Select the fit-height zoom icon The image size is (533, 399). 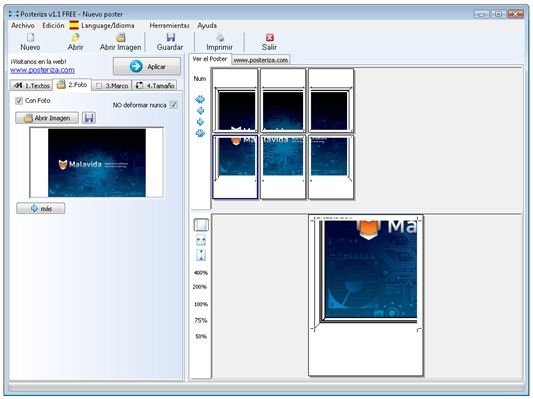(201, 255)
